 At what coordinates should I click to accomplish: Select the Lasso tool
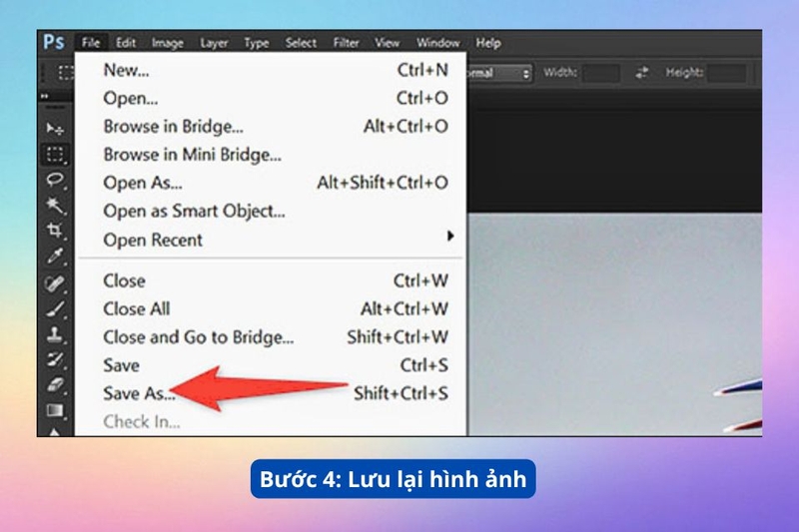tap(55, 180)
